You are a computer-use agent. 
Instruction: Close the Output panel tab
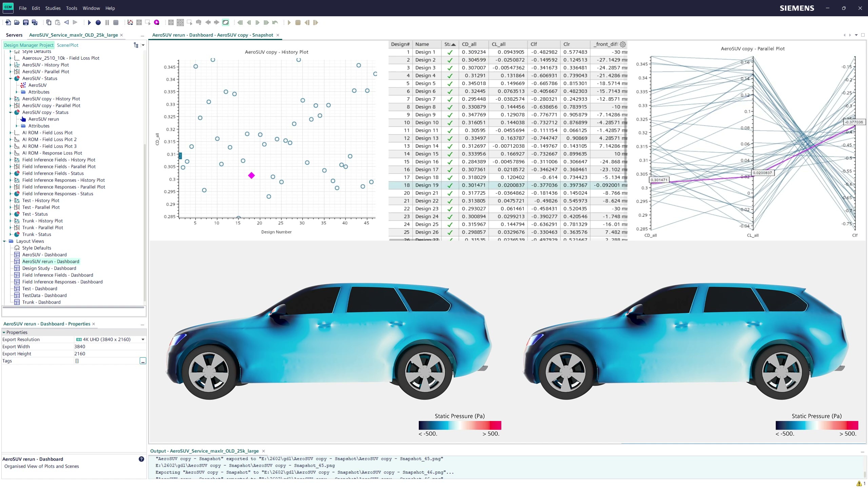[x=263, y=451]
